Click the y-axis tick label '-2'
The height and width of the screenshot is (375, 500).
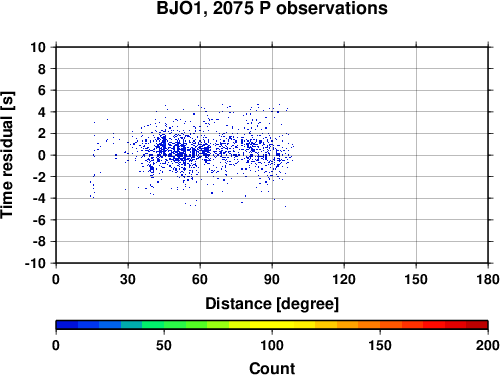[x=39, y=177]
